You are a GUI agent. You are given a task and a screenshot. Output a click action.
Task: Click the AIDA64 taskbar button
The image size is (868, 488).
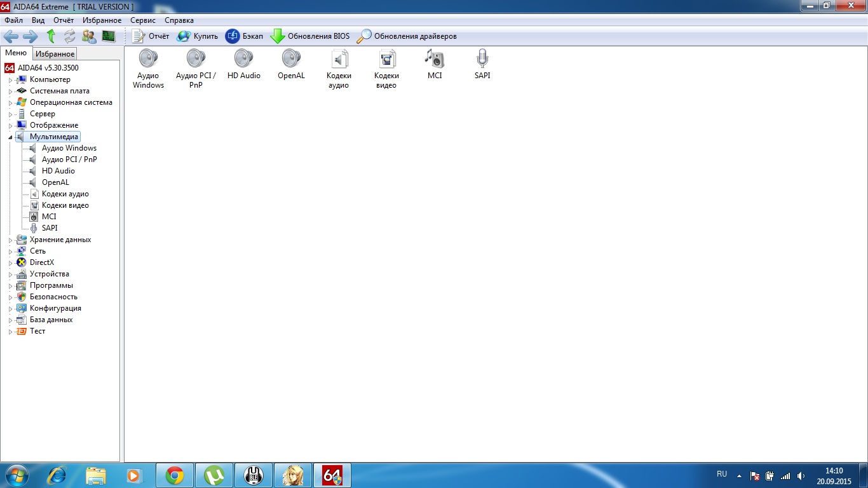click(332, 475)
